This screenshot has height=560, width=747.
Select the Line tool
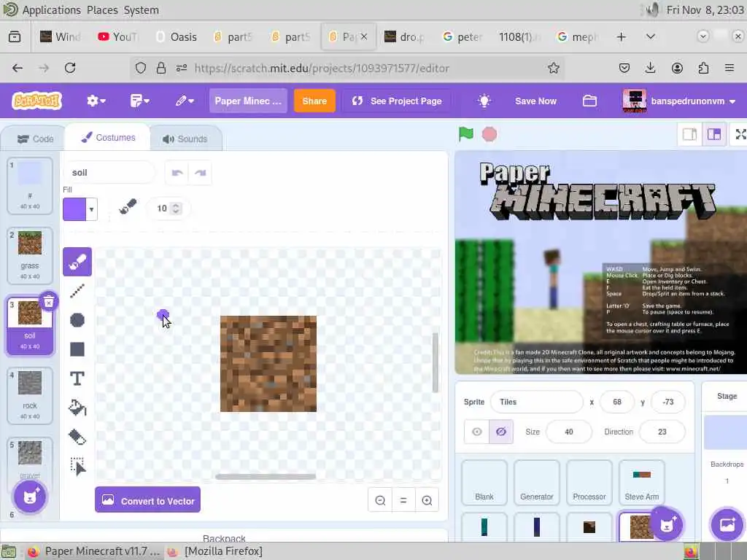pos(77,291)
